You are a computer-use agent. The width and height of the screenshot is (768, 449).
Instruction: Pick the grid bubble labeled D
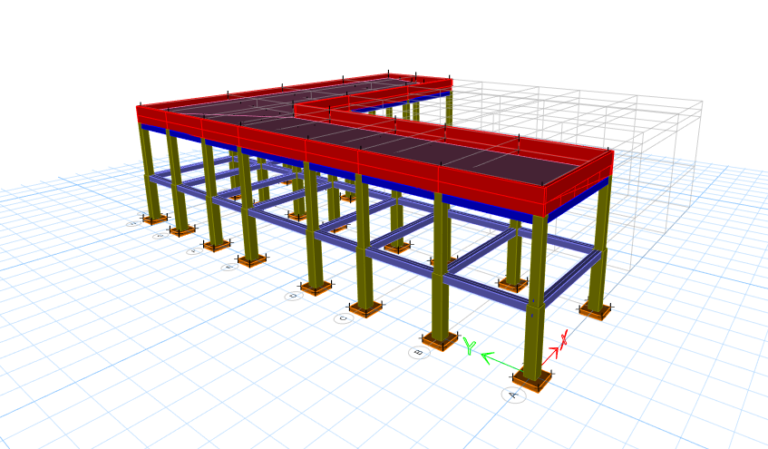click(293, 296)
